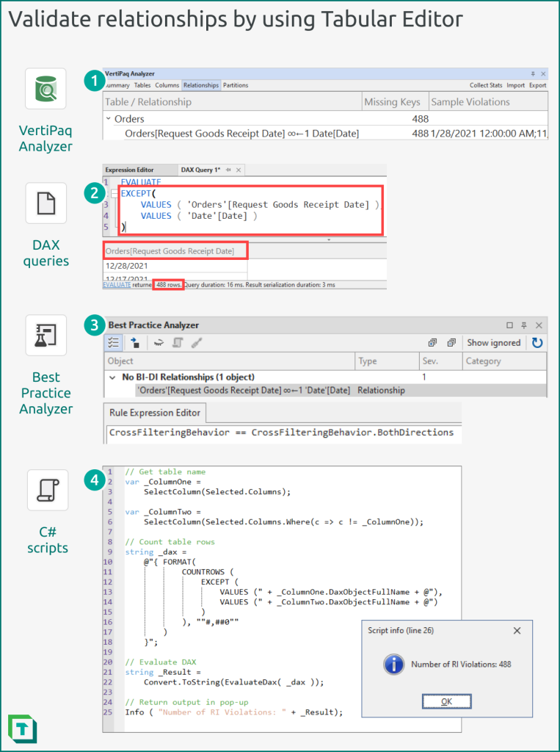The width and height of the screenshot is (560, 752).
Task: Toggle checklist view in Best Practice Analyzer
Action: pyautogui.click(x=114, y=342)
